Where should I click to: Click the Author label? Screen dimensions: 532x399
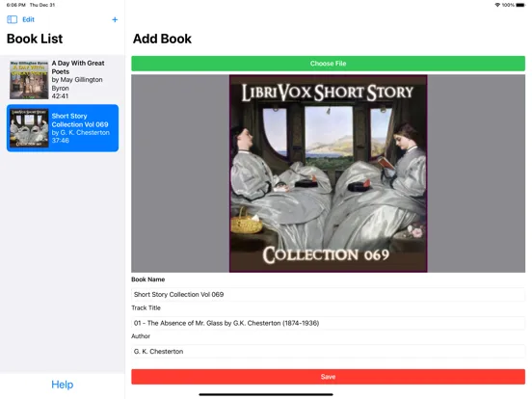tap(141, 336)
